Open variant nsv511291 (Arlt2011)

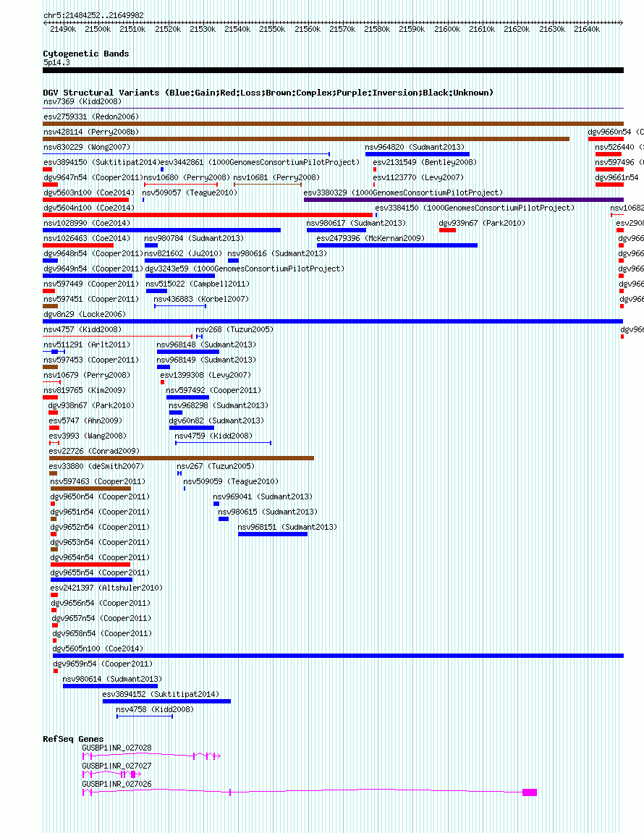[x=87, y=344]
